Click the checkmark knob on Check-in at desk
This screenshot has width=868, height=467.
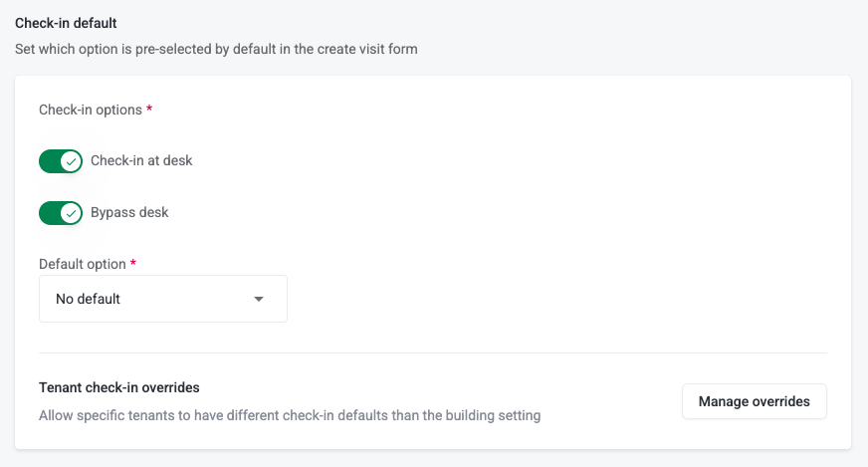70,161
